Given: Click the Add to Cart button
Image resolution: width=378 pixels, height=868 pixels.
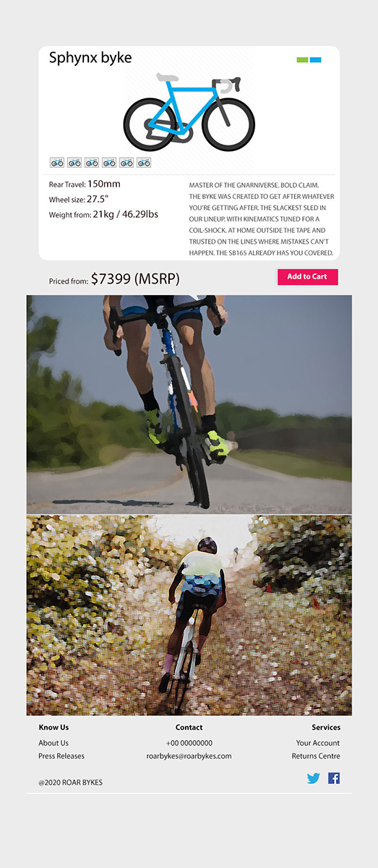Looking at the screenshot, I should click(x=307, y=276).
